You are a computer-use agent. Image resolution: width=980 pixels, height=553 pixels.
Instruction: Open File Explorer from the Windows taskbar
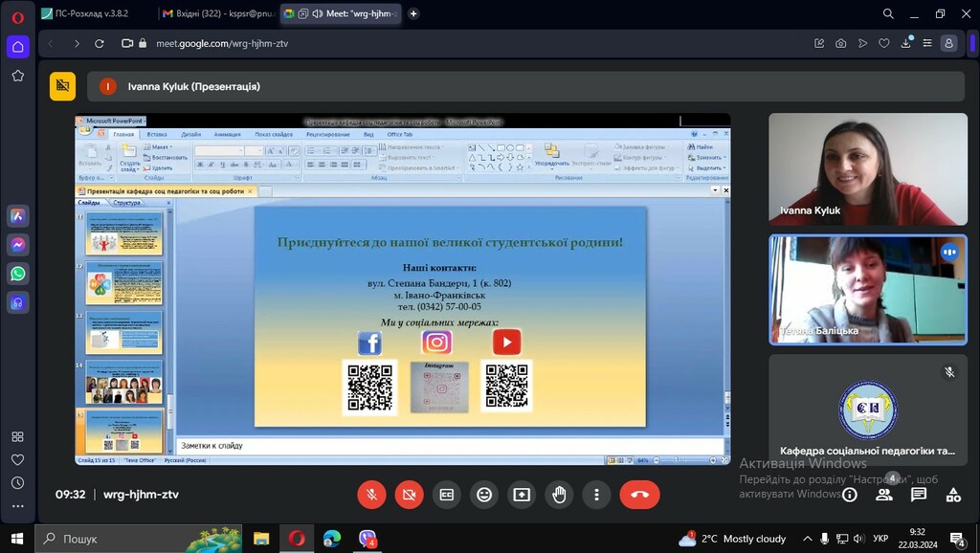click(x=261, y=539)
